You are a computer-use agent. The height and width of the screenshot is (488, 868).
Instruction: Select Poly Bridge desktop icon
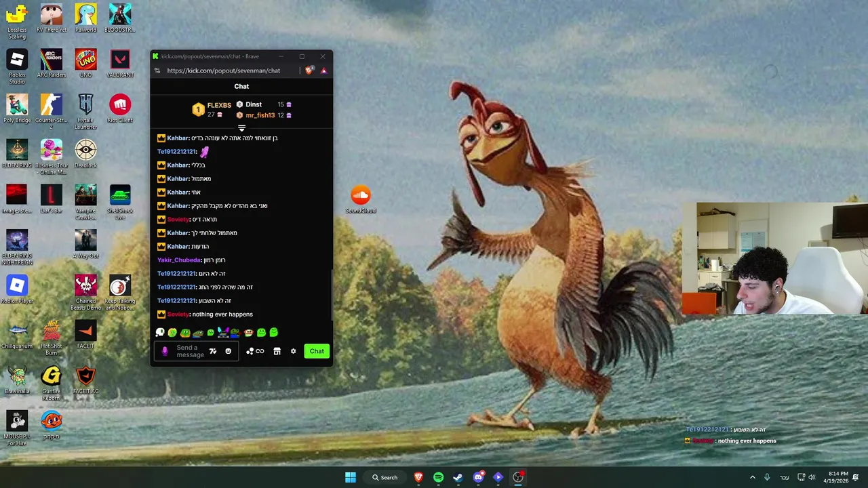(17, 108)
